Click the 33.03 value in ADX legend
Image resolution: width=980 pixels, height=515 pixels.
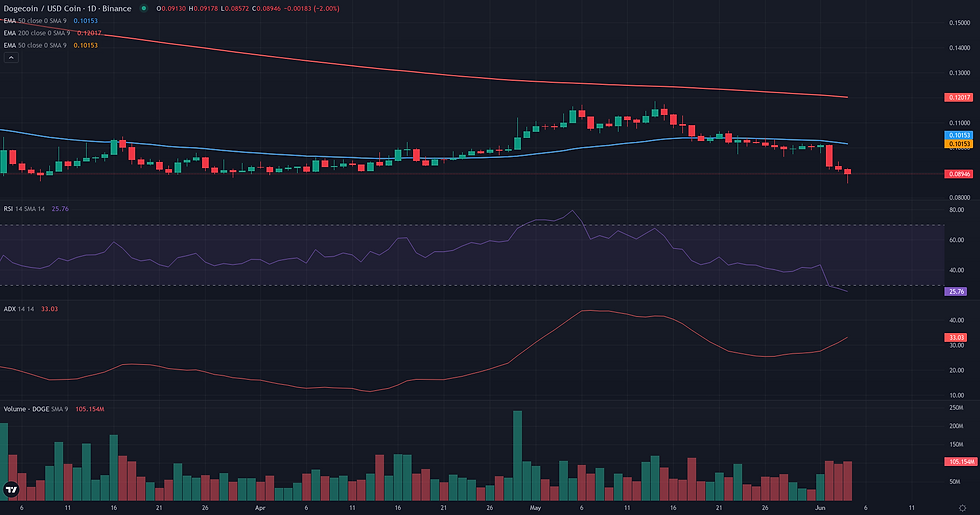tap(49, 309)
